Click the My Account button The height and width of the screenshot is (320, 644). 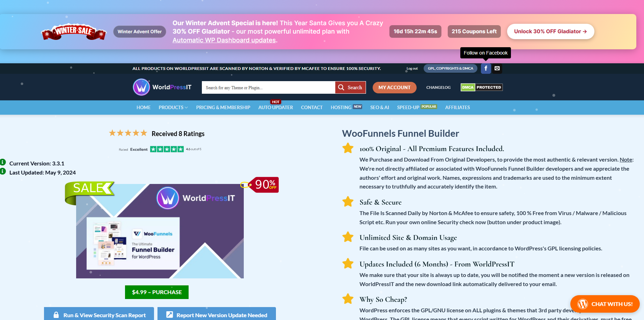click(x=394, y=87)
